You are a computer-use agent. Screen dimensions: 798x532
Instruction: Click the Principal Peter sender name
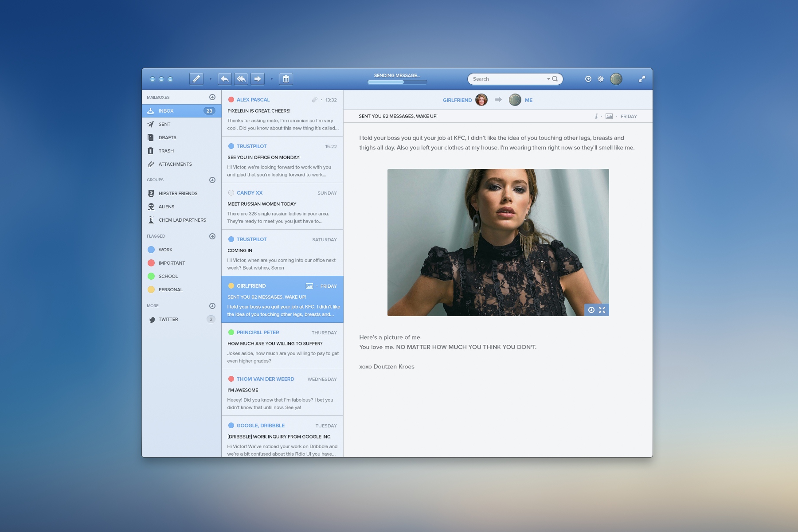click(258, 332)
